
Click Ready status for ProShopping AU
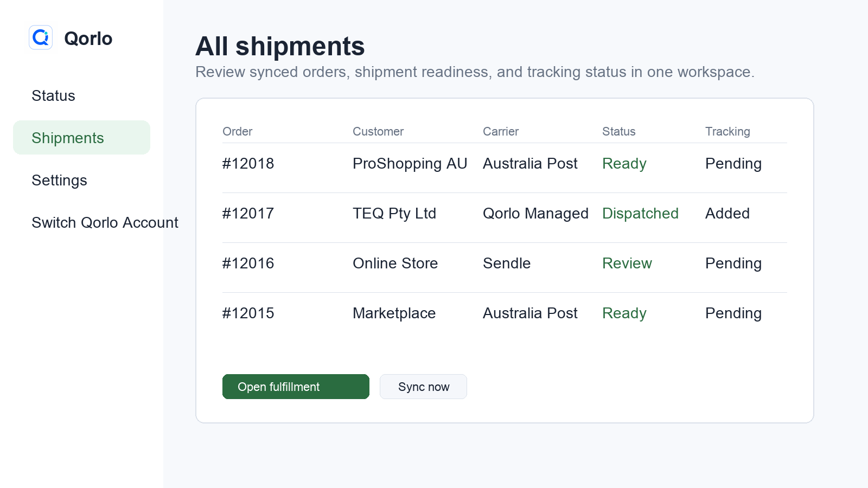[x=624, y=164]
